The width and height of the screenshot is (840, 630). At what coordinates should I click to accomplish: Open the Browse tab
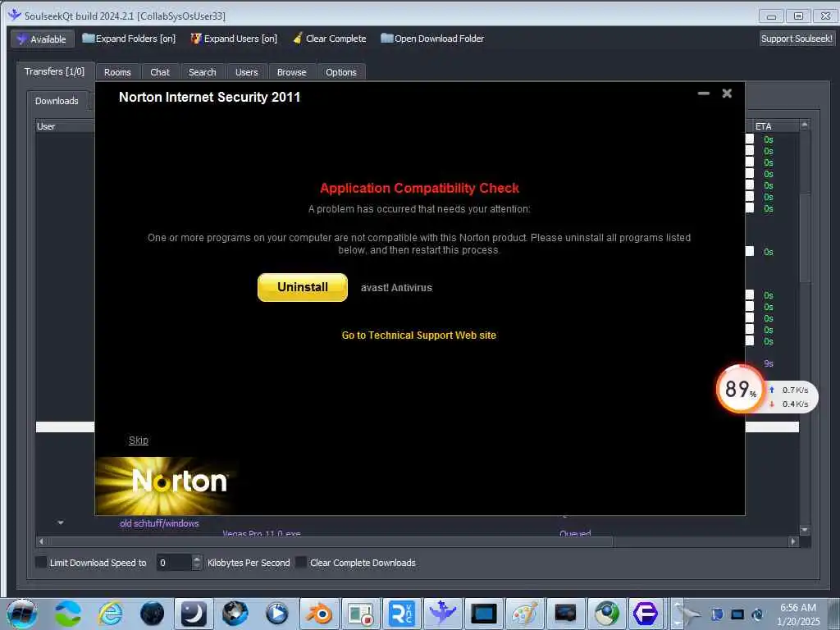coord(291,72)
